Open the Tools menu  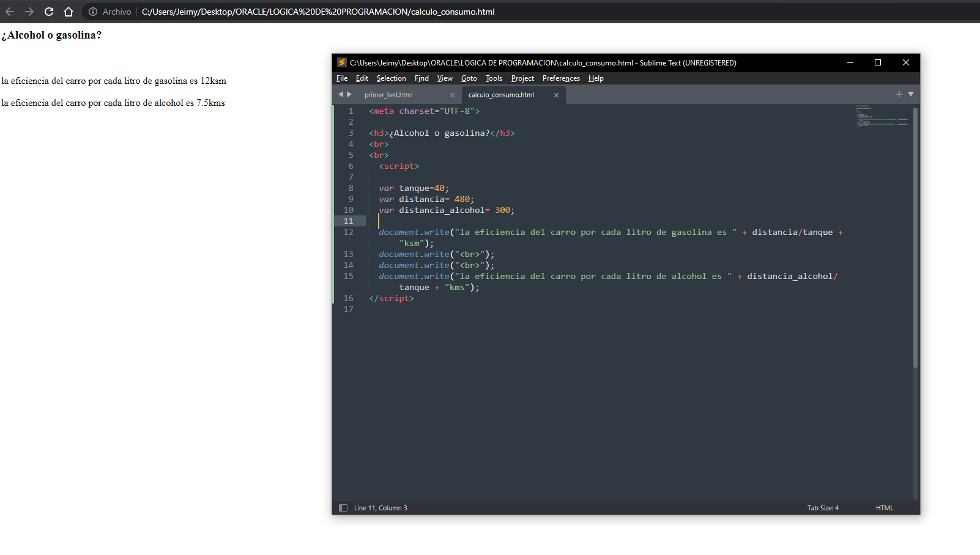[x=494, y=78]
